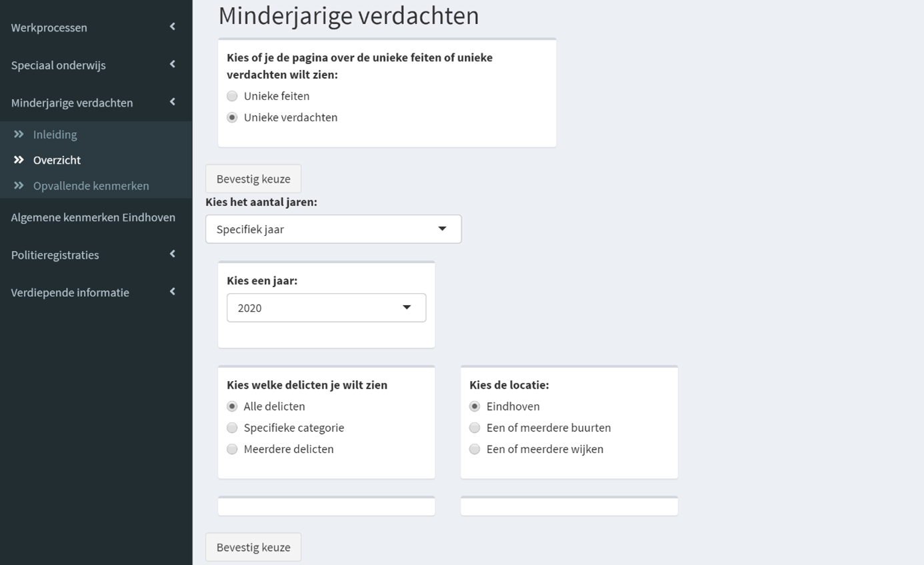This screenshot has height=565, width=924.
Task: Click the double-chevron icon beside Inleiding
Action: click(x=19, y=135)
